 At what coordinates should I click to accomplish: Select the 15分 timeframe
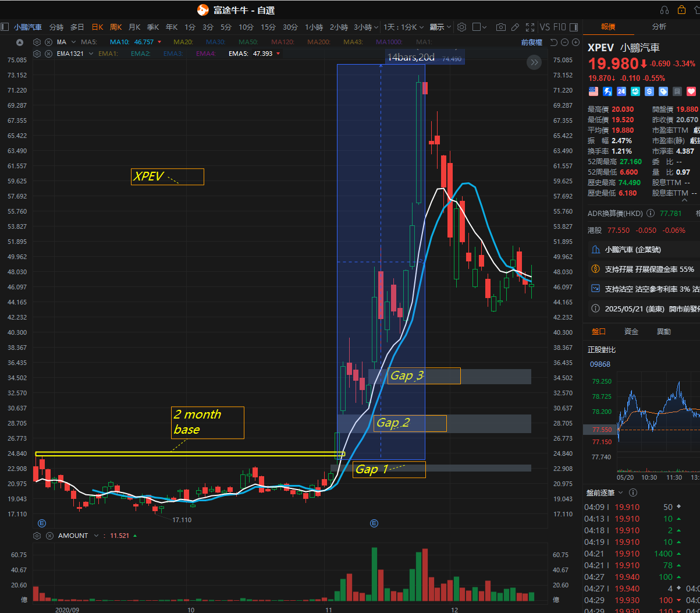tap(268, 27)
